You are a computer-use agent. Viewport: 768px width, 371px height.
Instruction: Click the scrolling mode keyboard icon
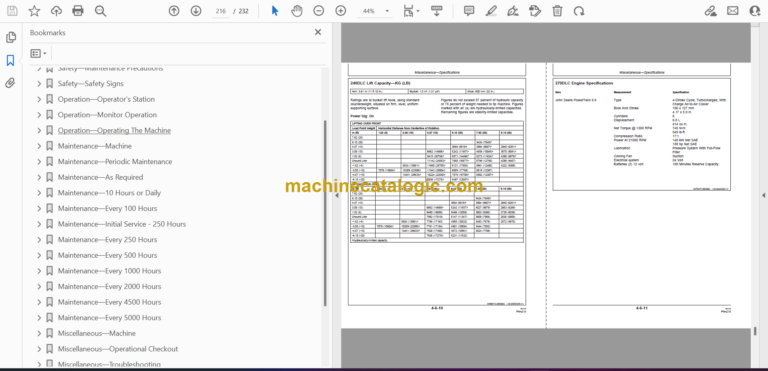[436, 11]
